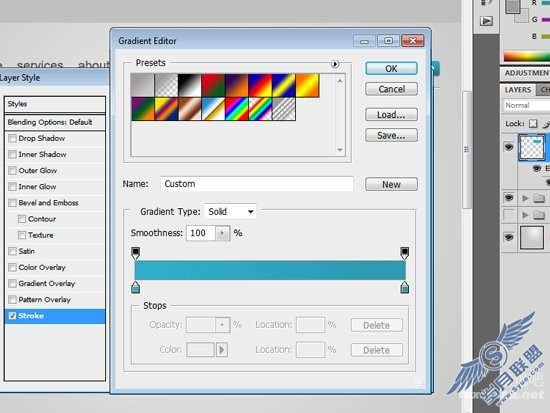Image resolution: width=550 pixels, height=413 pixels.
Task: Click the lock transparent pixels icon
Action: click(533, 124)
